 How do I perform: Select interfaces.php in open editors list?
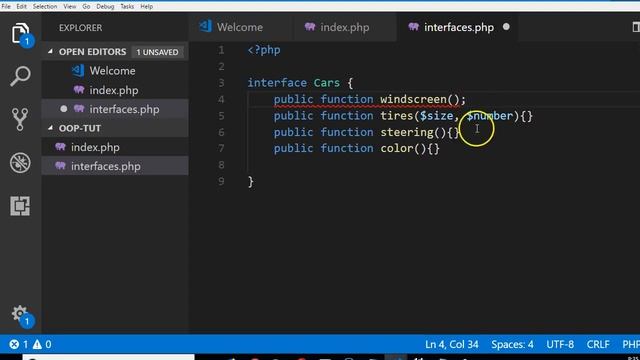(x=115, y=109)
